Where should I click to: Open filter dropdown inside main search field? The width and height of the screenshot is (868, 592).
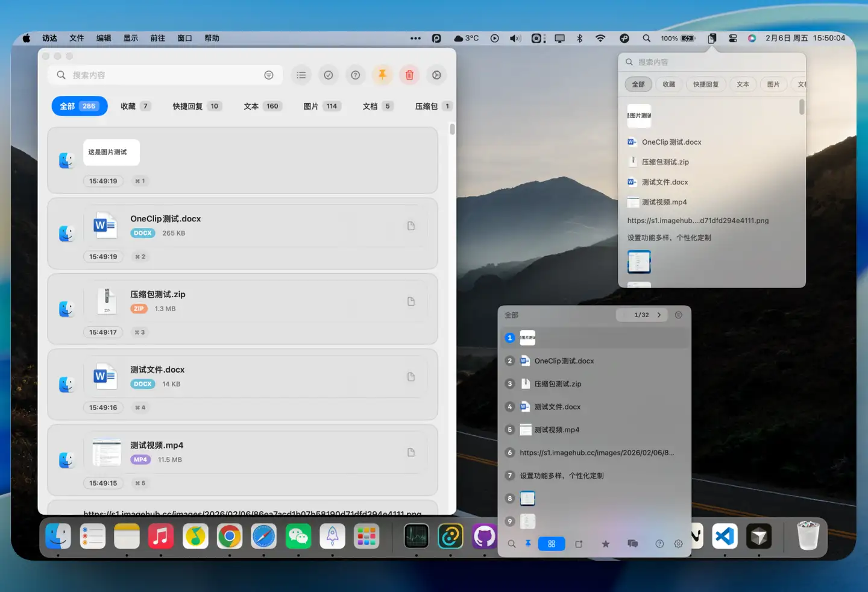[x=269, y=75]
